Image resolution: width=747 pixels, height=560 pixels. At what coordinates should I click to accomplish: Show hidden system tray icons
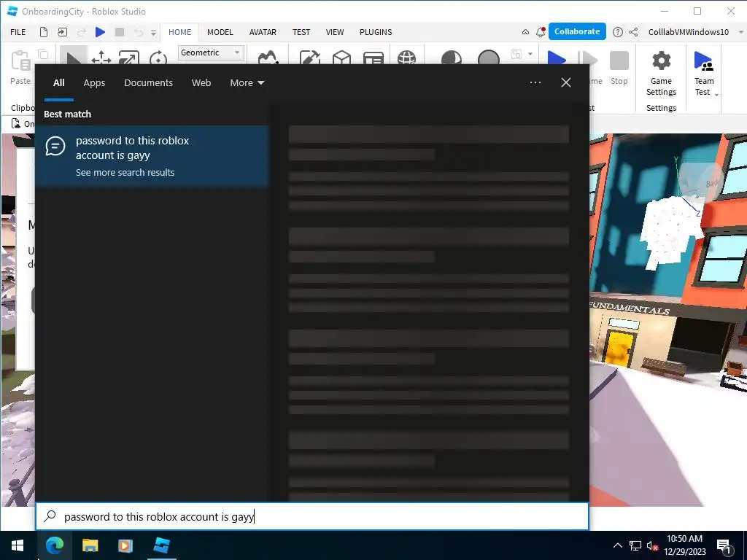(x=617, y=545)
